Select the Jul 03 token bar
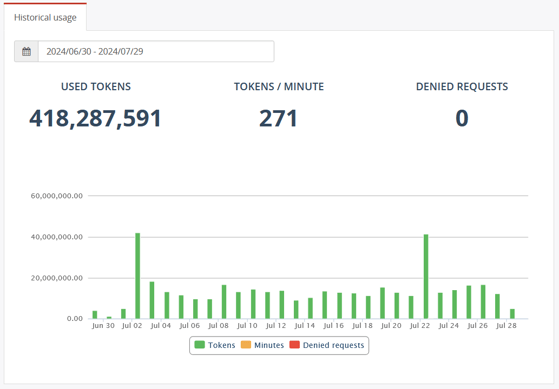The height and width of the screenshot is (389, 559). pos(152,300)
